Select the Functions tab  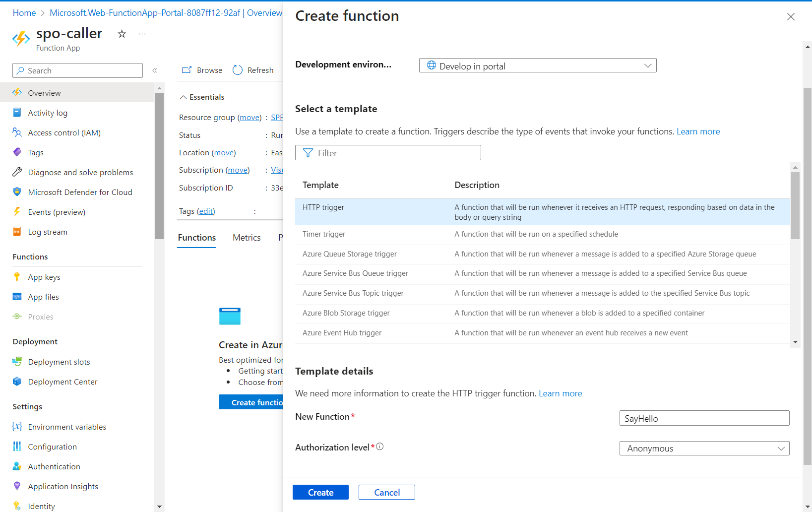(x=197, y=238)
